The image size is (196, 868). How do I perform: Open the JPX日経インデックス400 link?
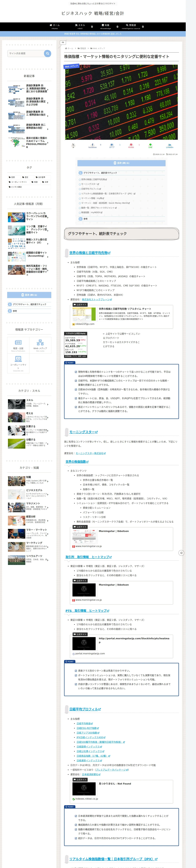tap(91, 737)
